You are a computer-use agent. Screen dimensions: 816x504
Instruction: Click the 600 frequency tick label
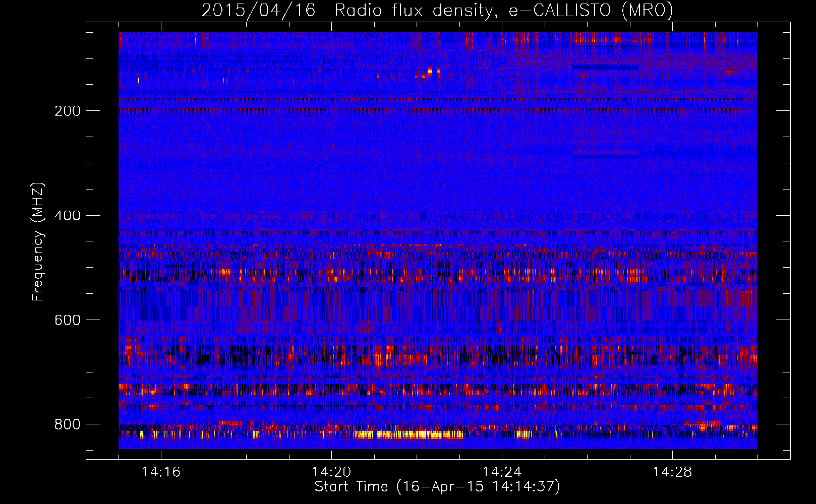68,321
